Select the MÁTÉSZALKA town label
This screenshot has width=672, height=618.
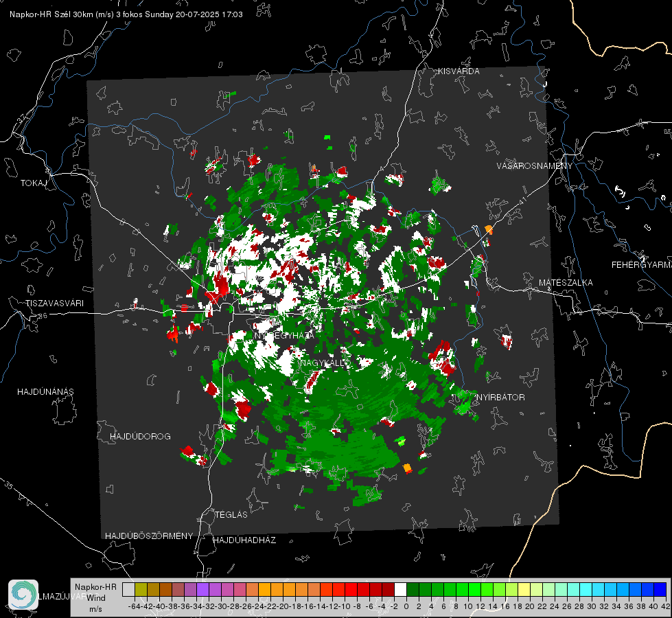[x=566, y=283]
